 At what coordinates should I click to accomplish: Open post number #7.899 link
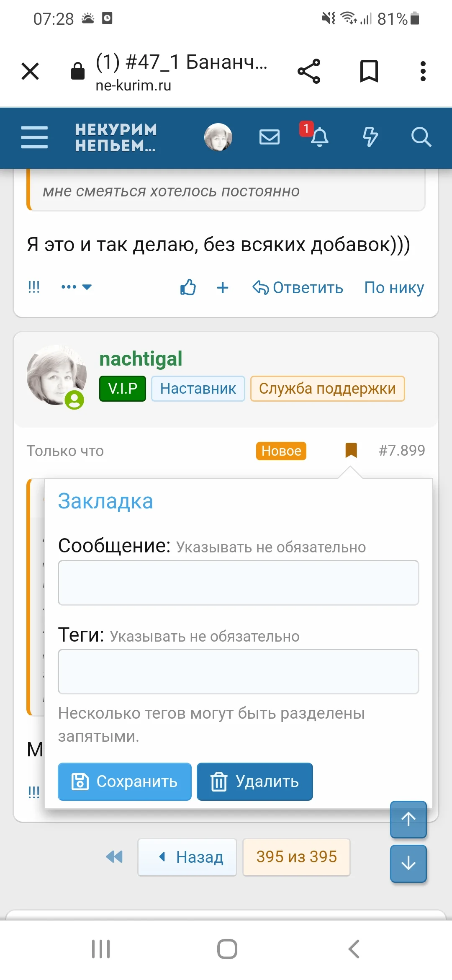pos(402,451)
